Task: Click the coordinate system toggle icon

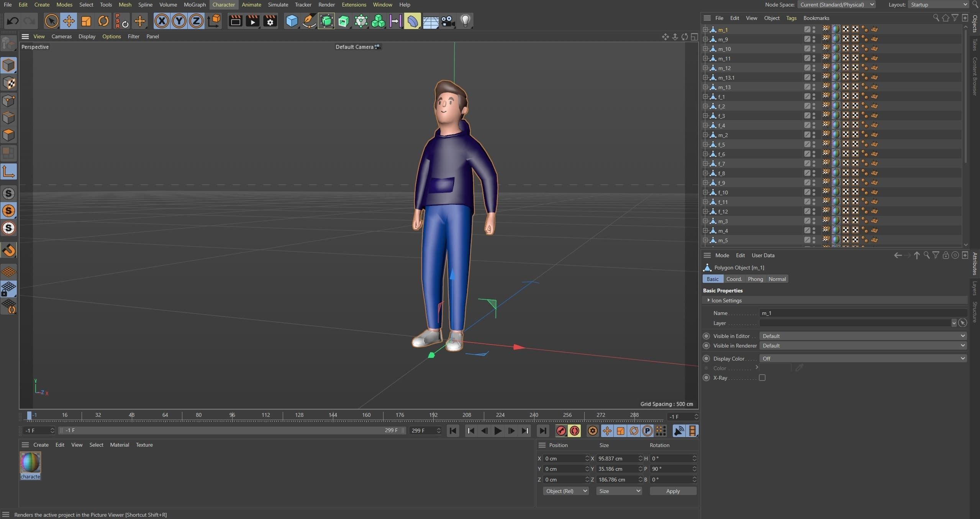Action: [x=214, y=21]
